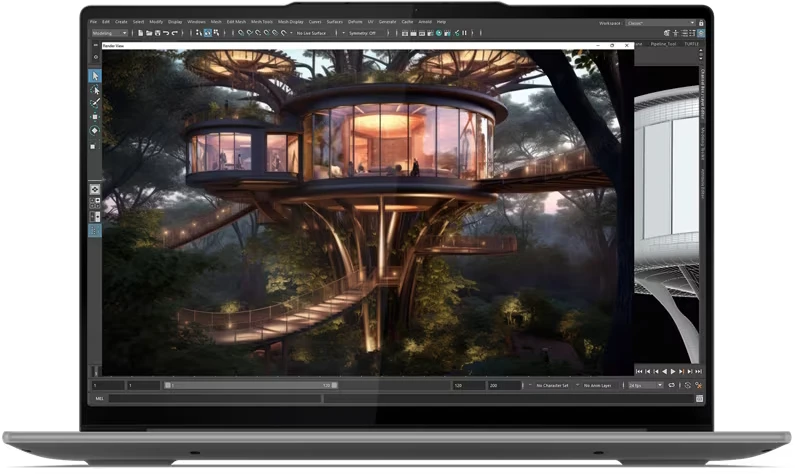Click the play forward button
Image resolution: width=795 pixels, height=474 pixels.
coord(674,371)
